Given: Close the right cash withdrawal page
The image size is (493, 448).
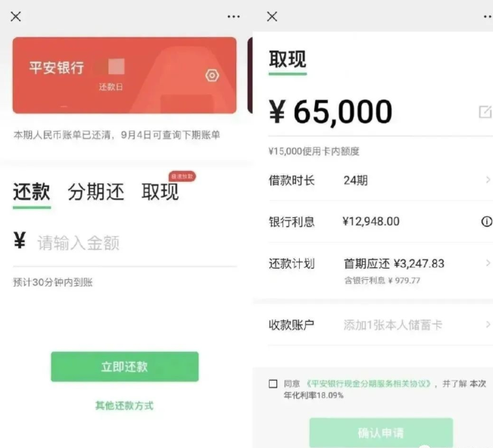Looking at the screenshot, I should tap(272, 17).
